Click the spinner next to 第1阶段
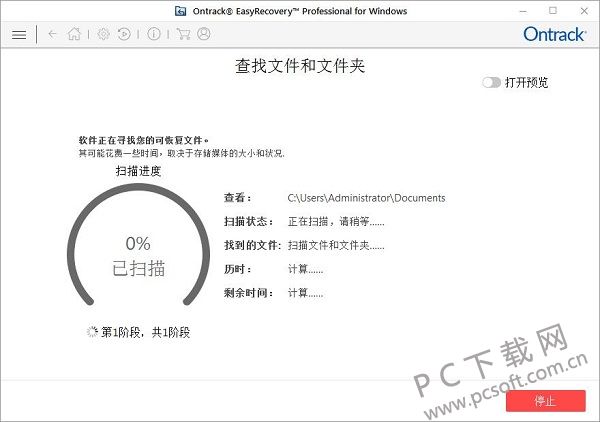This screenshot has height=422, width=600. click(92, 332)
